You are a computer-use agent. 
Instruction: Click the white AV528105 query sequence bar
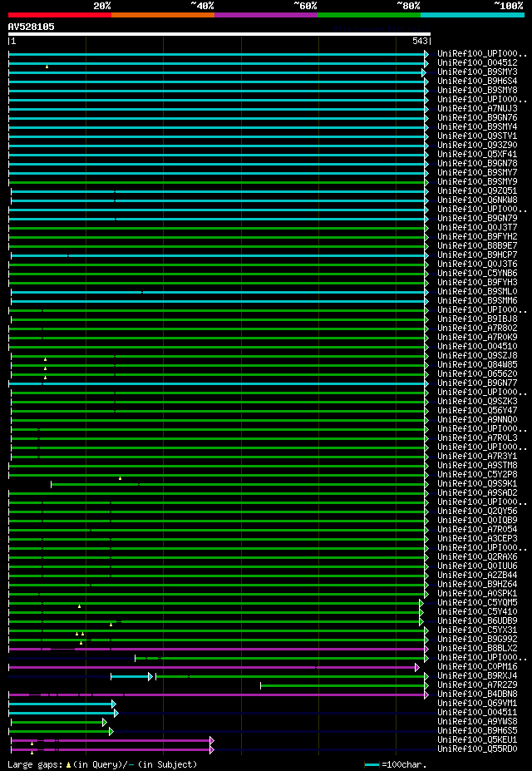[x=219, y=34]
